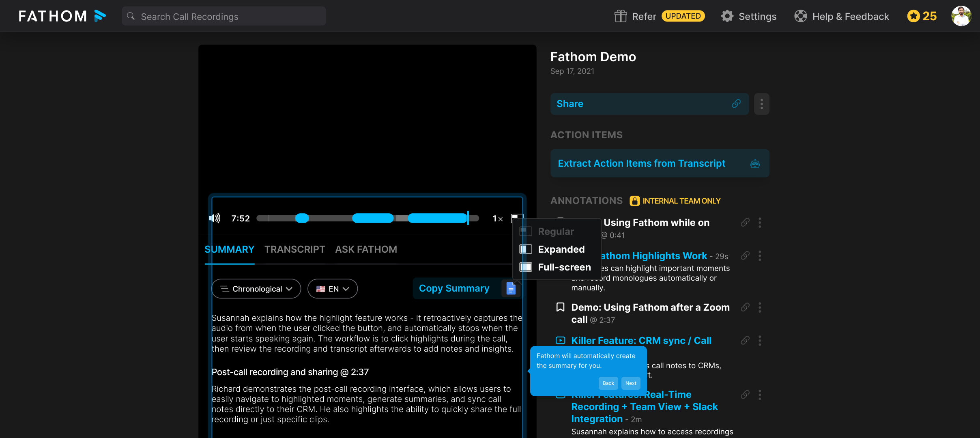Open Help & Feedback
980x438 pixels.
(x=851, y=16)
